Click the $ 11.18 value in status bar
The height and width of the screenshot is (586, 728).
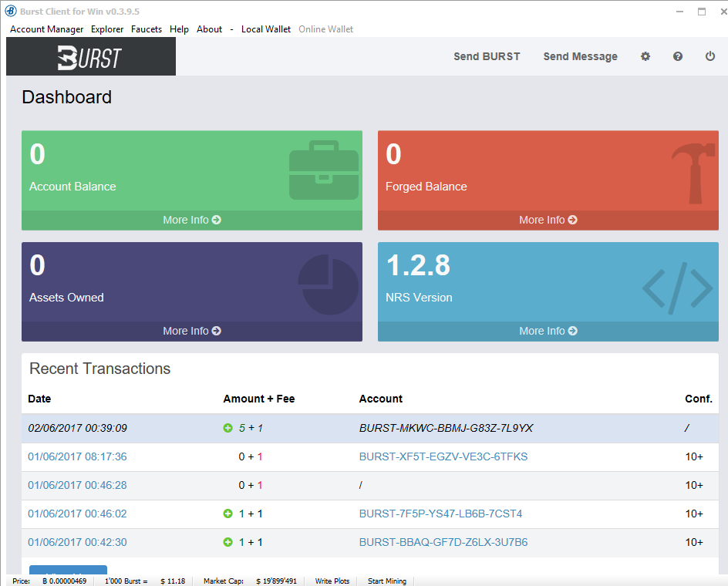173,581
